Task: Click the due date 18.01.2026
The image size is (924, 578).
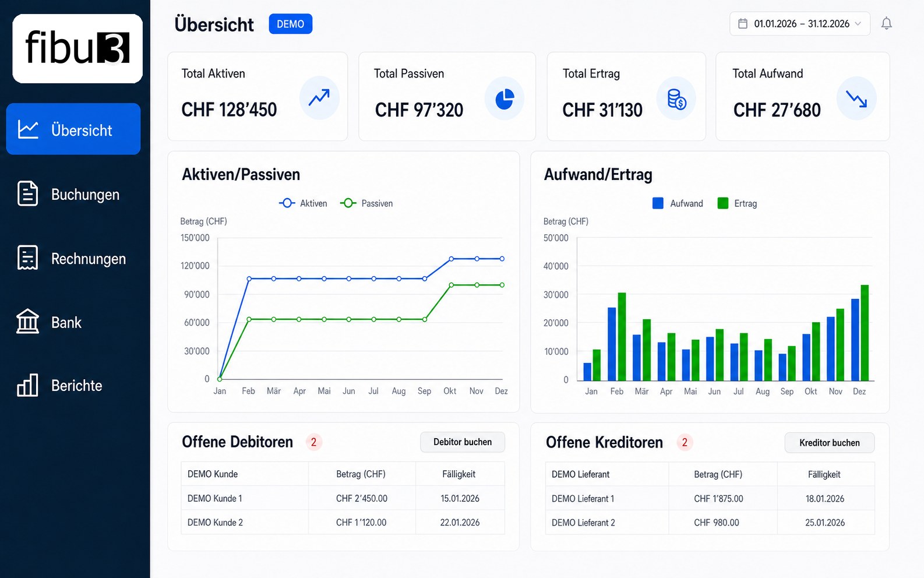Action: click(825, 499)
